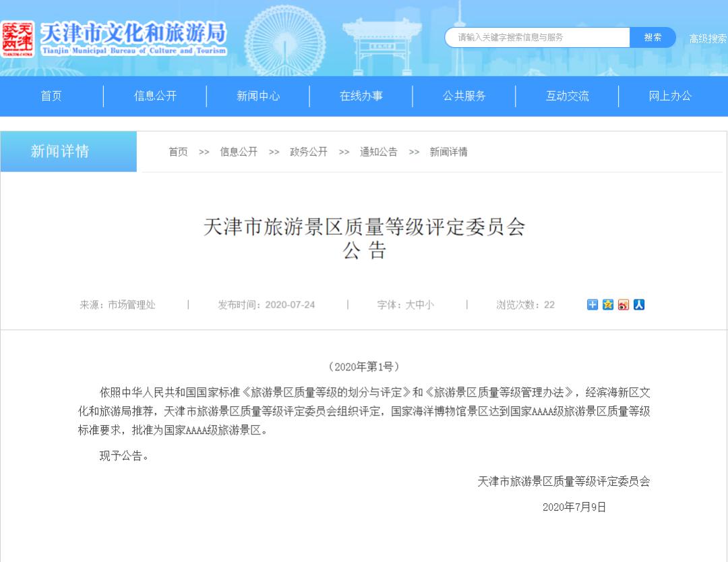Click the red bureau seal emblem
Viewport: 728px width, 562px height.
(x=20, y=37)
